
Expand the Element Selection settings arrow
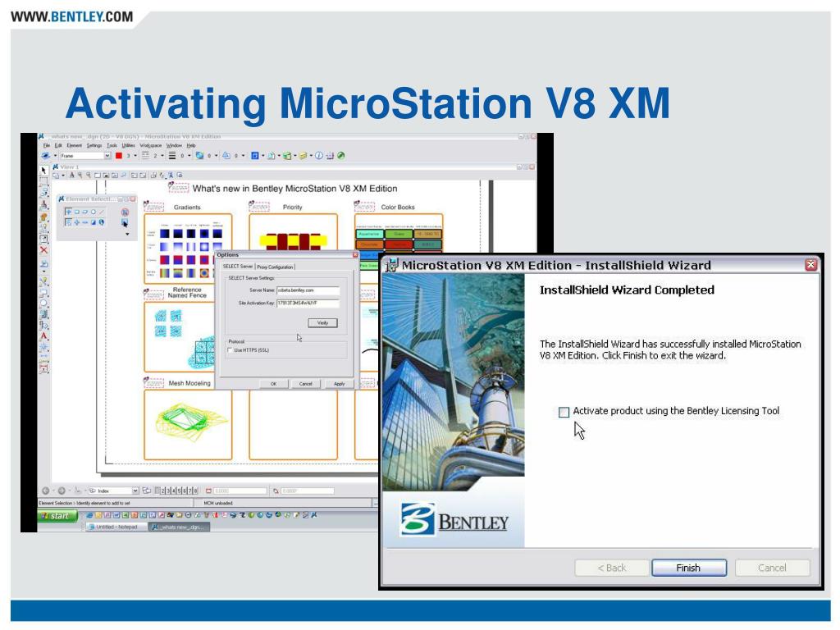(127, 234)
